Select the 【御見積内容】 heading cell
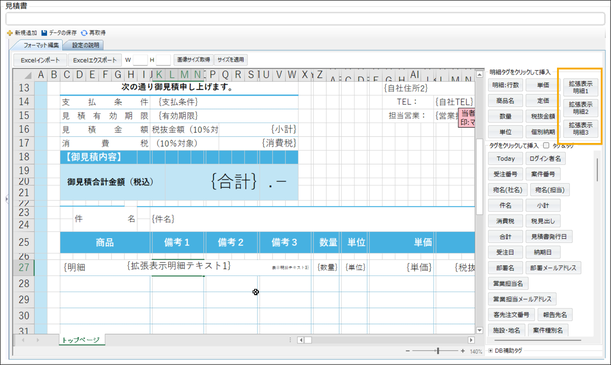Screen dimensions: 611x365 point(94,157)
